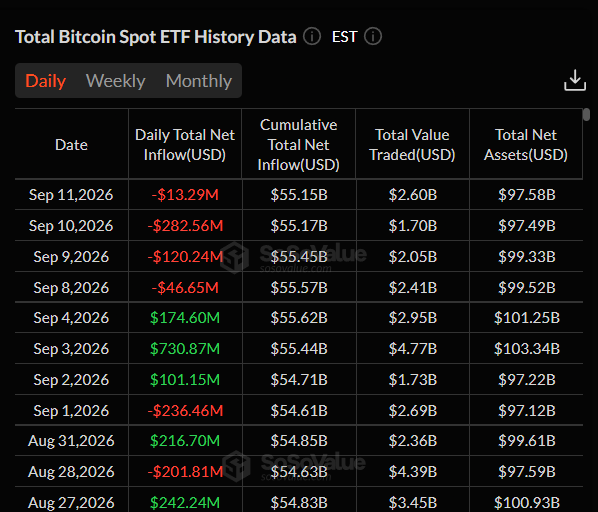This screenshot has height=512, width=598.
Task: Click the table's vertical scrollbar thumb
Action: pos(587,115)
